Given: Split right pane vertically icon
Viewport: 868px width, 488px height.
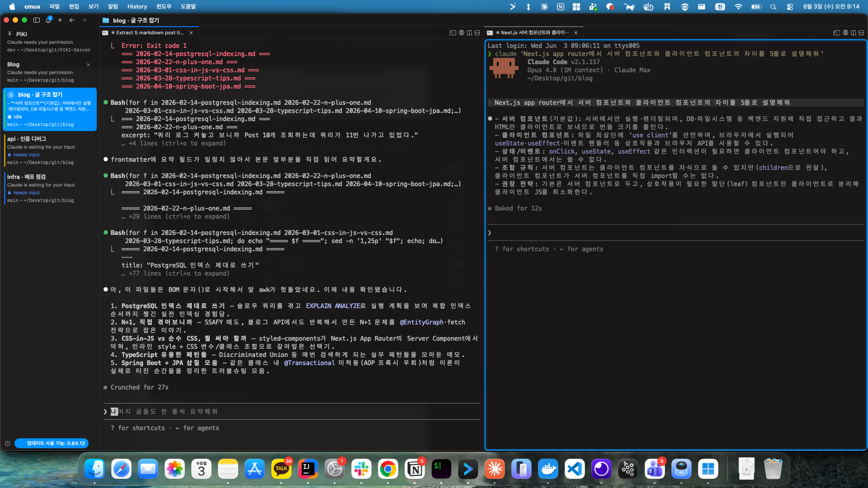Looking at the screenshot, I should 853,33.
